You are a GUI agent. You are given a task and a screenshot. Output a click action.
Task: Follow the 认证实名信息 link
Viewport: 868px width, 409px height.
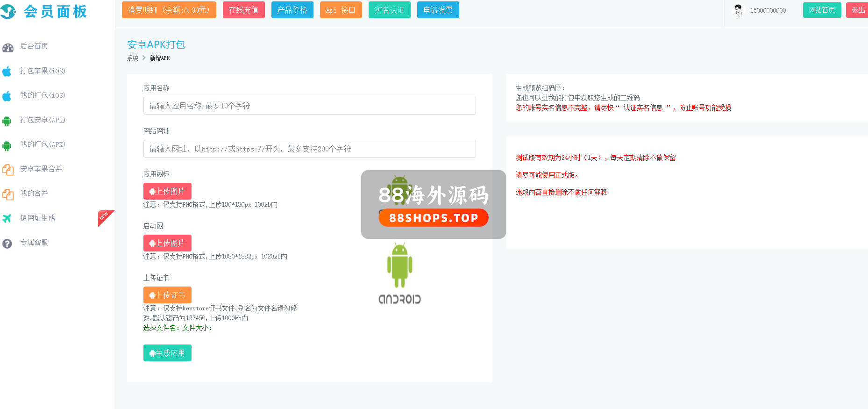pyautogui.click(x=643, y=108)
